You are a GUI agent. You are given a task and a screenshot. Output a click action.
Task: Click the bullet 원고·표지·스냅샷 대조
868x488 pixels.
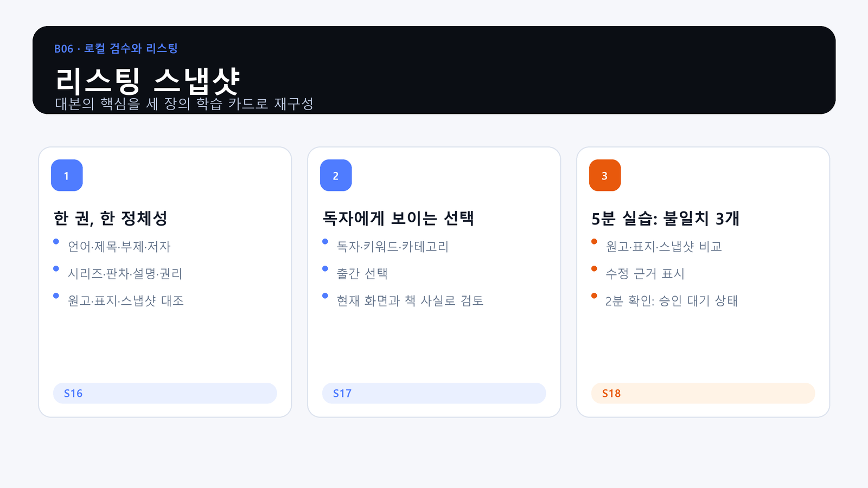click(x=125, y=301)
